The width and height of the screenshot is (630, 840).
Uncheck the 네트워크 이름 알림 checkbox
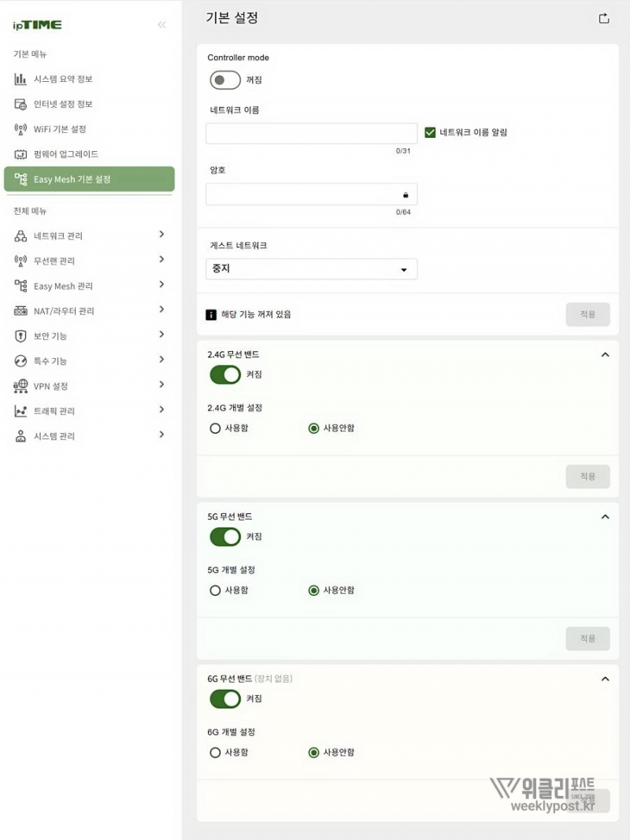(430, 132)
